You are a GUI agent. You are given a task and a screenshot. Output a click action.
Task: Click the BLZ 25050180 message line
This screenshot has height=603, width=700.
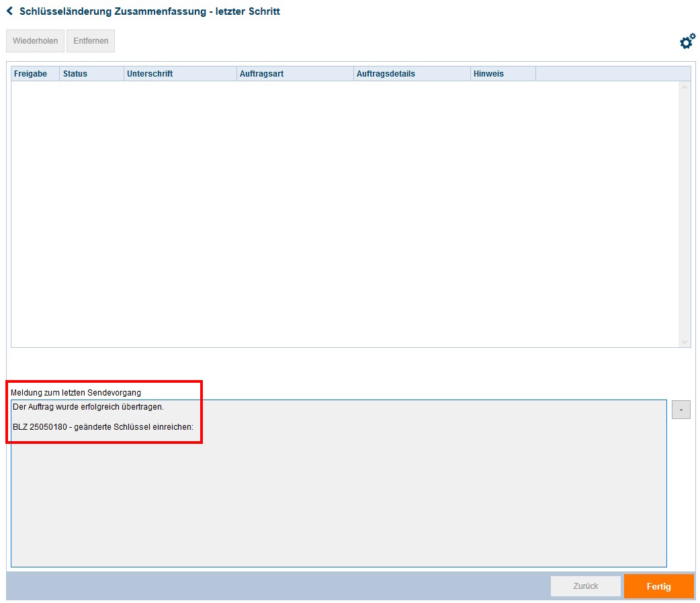pos(103,427)
